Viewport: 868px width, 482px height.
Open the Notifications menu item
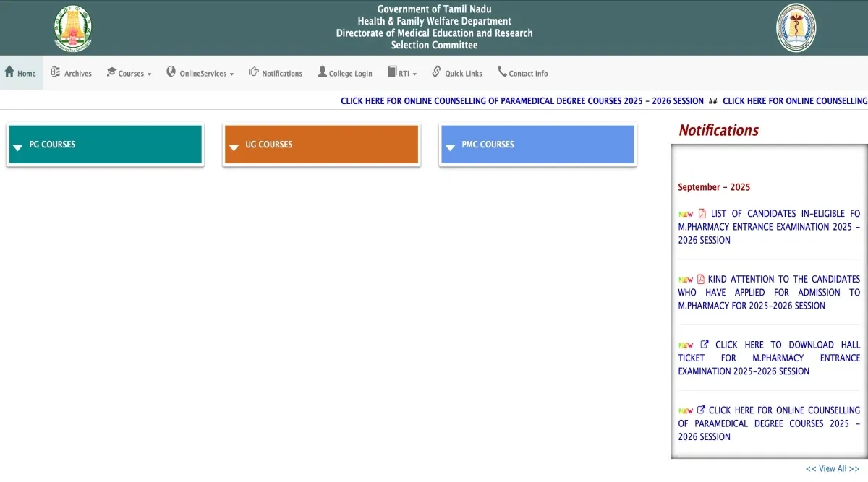click(x=276, y=73)
